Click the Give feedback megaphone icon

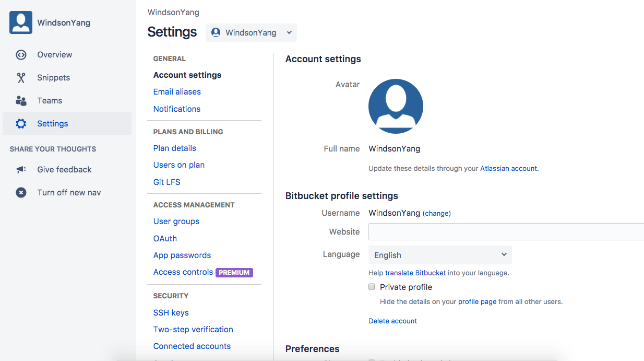pos(21,170)
